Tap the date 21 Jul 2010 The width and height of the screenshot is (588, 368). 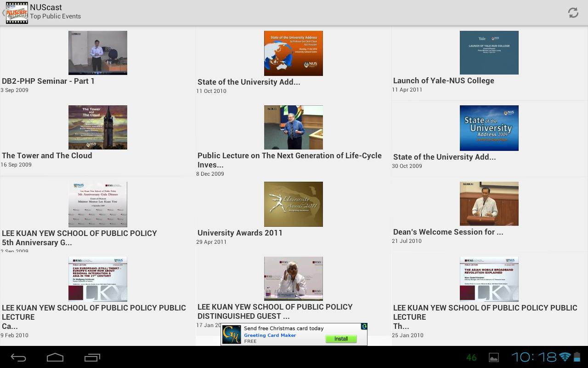coord(407,241)
